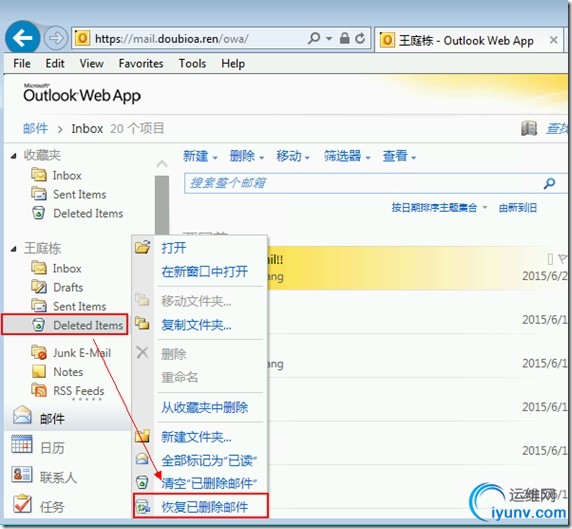Click the recover icon beside 恢复已删除邮件
Screen dimensions: 572x529
[x=143, y=506]
